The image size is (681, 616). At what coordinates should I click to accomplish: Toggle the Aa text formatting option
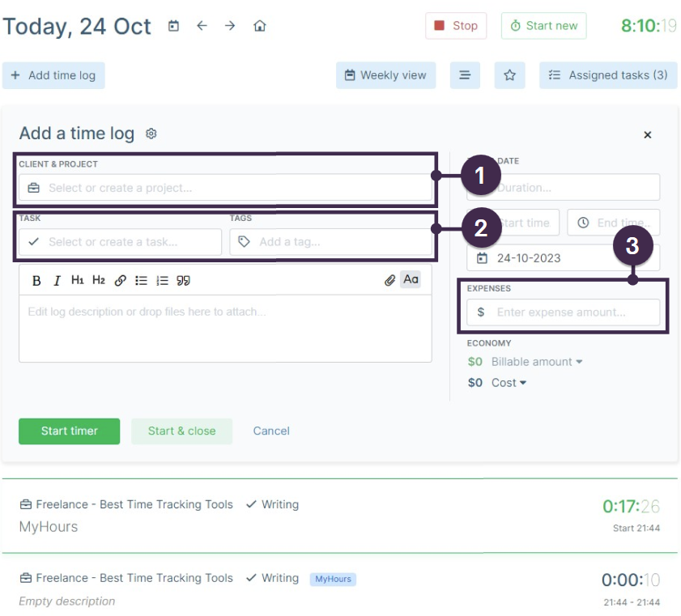click(x=410, y=279)
